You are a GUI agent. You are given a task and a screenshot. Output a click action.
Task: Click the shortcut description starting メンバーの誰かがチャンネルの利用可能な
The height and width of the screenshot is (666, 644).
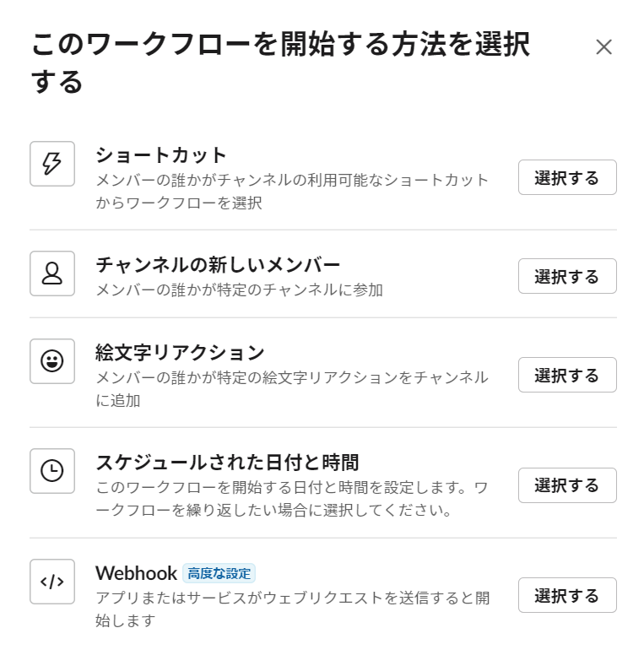pyautogui.click(x=292, y=192)
